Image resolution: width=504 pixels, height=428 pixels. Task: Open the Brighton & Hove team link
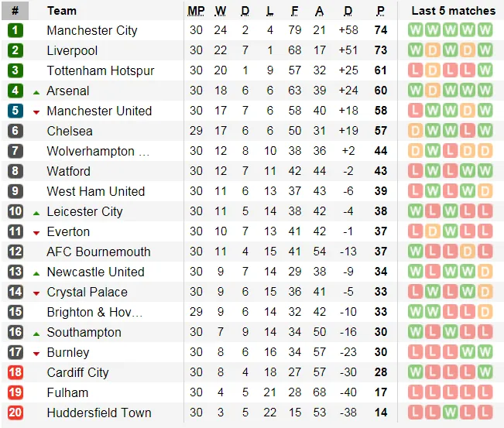(x=94, y=312)
